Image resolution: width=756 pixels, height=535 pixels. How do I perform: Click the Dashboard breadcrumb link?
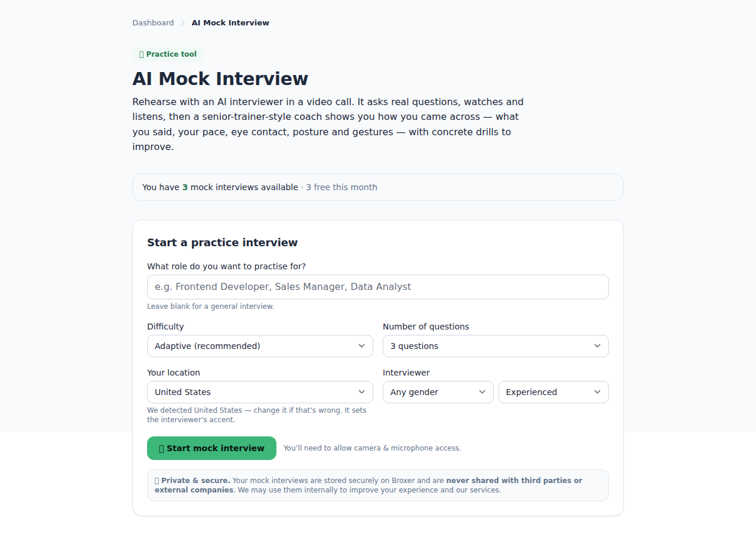[x=153, y=22]
